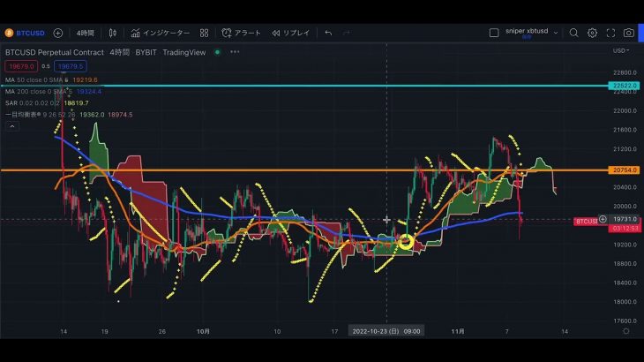Open the USD currency dropdown
Viewport: 644px width, 362px height.
coord(621,50)
